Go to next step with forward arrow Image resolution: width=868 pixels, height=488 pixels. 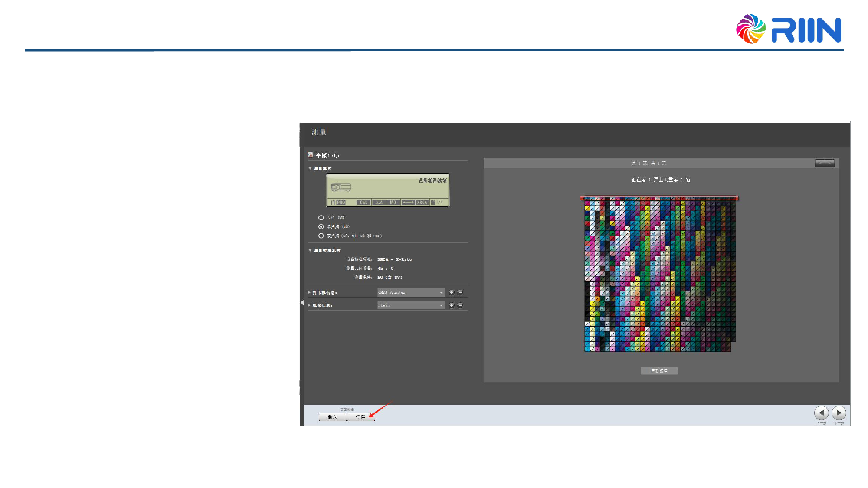coord(839,413)
